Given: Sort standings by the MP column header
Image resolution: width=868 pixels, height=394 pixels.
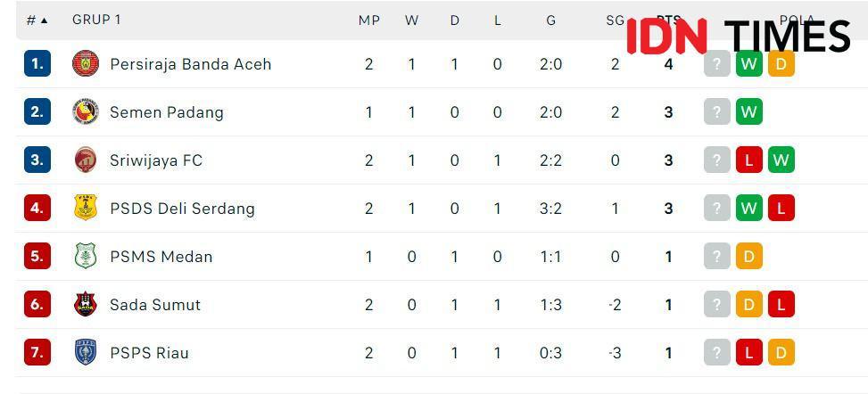Looking at the screenshot, I should click(x=369, y=21).
